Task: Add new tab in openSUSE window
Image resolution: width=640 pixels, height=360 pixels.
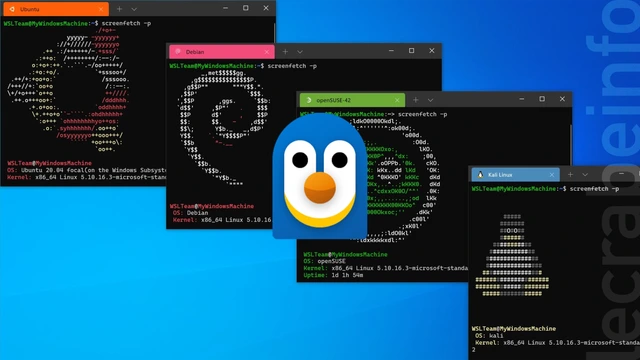Action: tap(416, 100)
